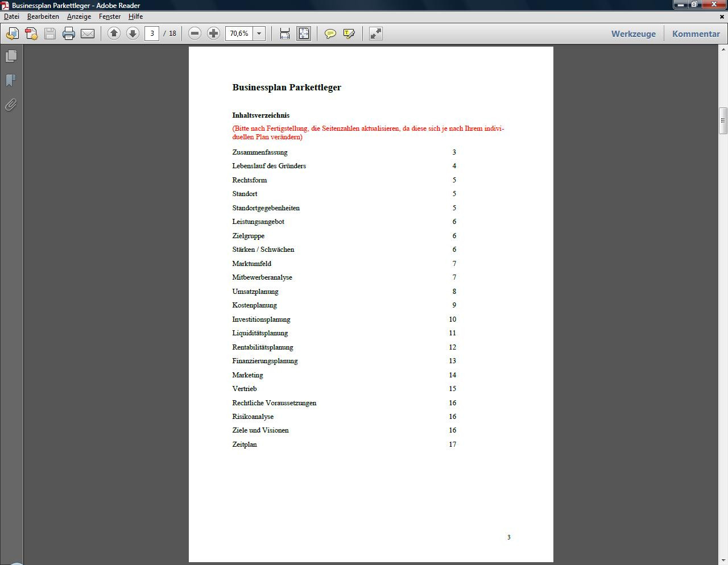Click the zoom out minus button
This screenshot has width=728, height=565.
[x=195, y=34]
